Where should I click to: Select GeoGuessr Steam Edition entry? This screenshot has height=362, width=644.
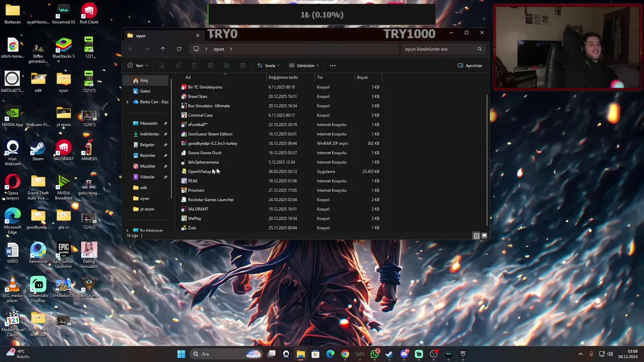click(x=210, y=134)
